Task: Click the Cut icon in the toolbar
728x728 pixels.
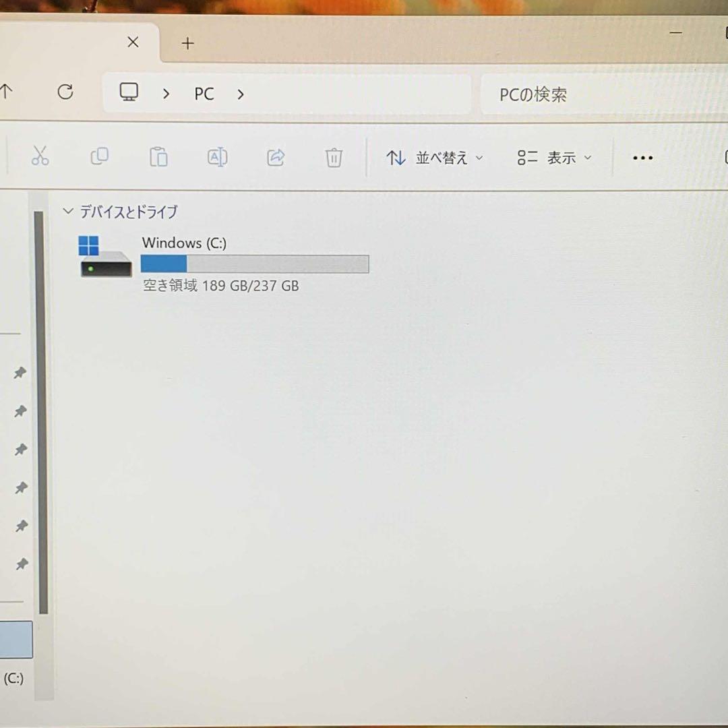Action: pyautogui.click(x=40, y=157)
